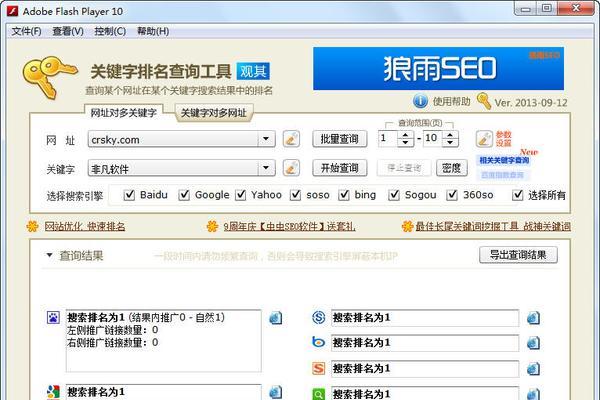Image resolution: width=600 pixels, height=400 pixels.
Task: Open the 战神关键词 mining tool link
Action: pos(493,226)
